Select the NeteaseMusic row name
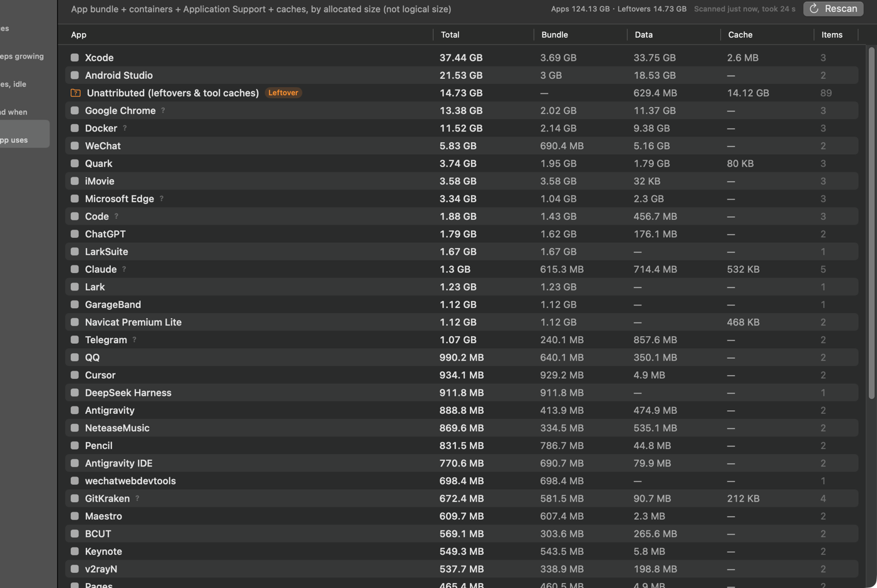 click(117, 428)
